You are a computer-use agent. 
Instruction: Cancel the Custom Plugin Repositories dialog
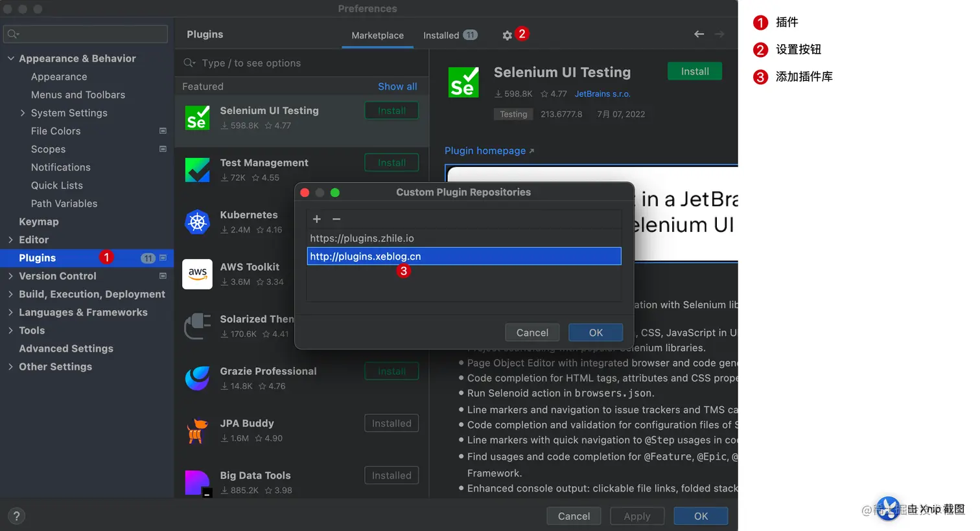[532, 333]
